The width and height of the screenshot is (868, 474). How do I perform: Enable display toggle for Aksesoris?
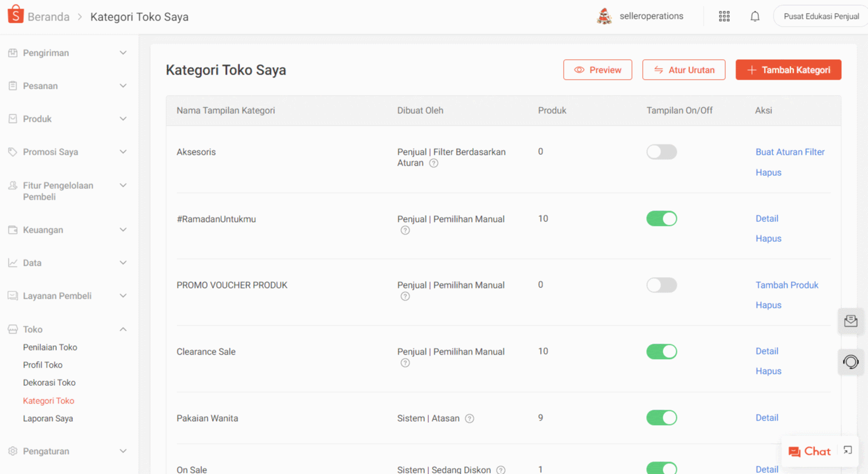click(662, 152)
